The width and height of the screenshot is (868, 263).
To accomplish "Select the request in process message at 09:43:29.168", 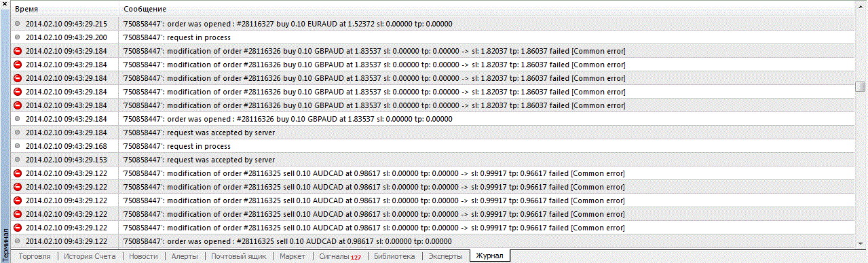I will 176,146.
